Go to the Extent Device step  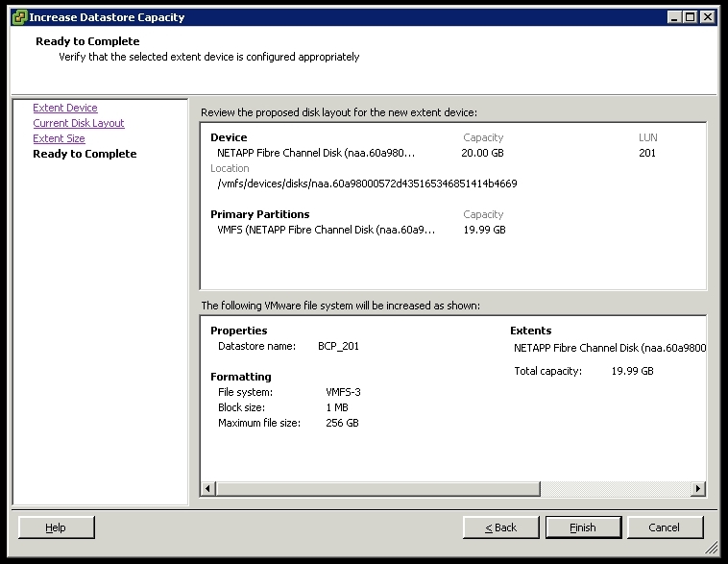65,108
